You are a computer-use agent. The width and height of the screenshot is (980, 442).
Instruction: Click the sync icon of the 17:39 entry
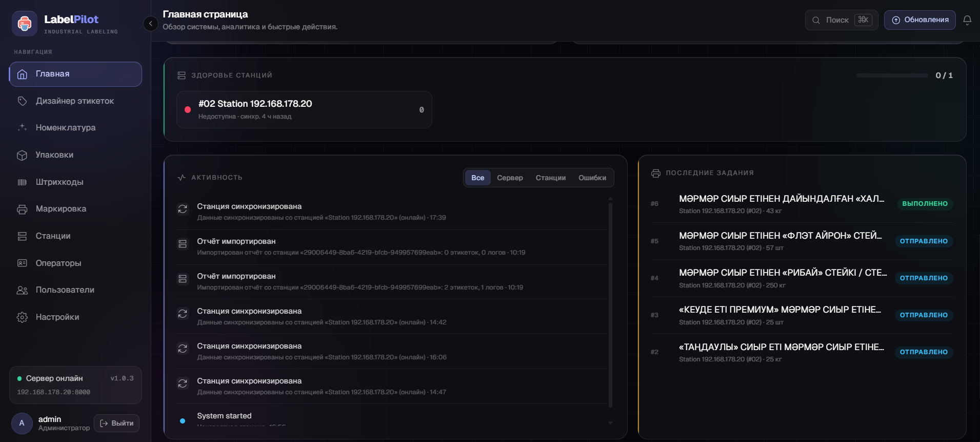[x=183, y=209]
